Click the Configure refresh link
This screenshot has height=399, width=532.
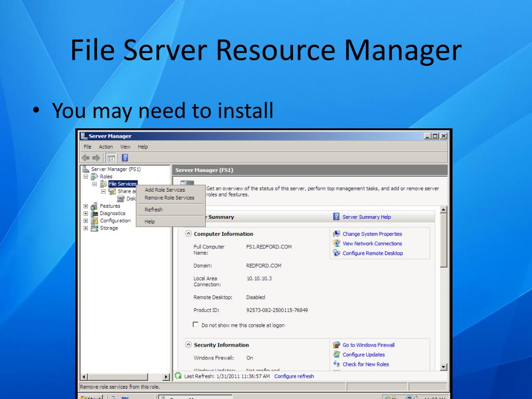pyautogui.click(x=294, y=376)
